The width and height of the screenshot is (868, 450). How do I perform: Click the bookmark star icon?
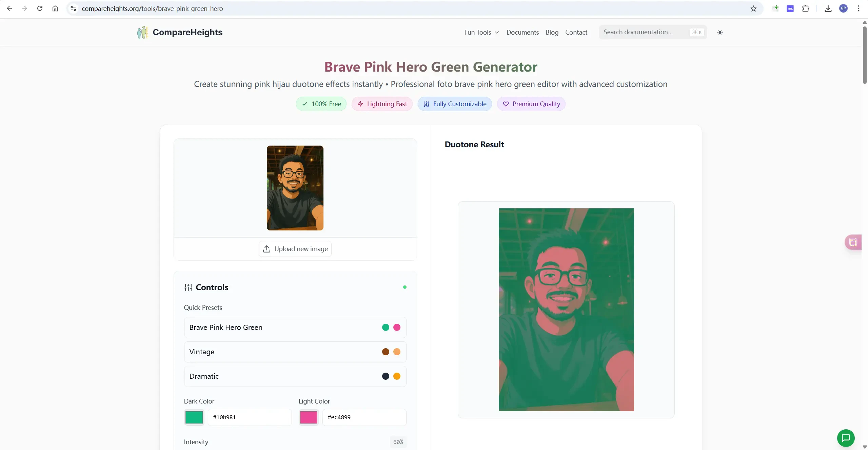point(753,8)
